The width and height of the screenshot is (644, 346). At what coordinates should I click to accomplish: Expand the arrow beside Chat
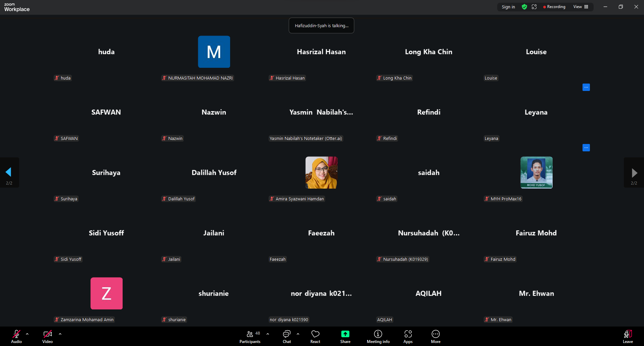pyautogui.click(x=298, y=334)
